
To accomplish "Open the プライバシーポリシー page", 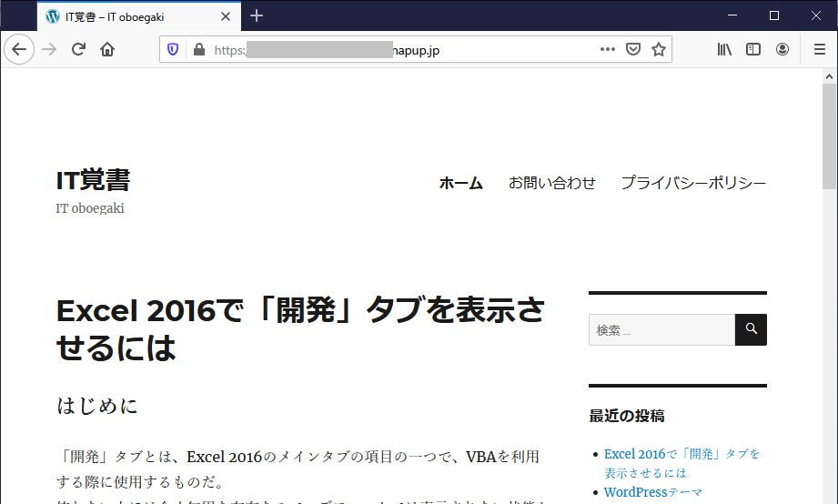I will [693, 183].
